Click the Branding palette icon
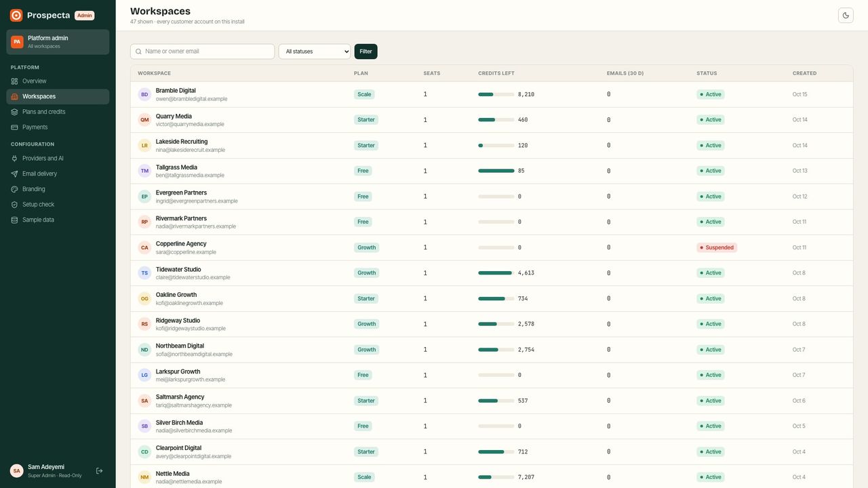 click(15, 189)
